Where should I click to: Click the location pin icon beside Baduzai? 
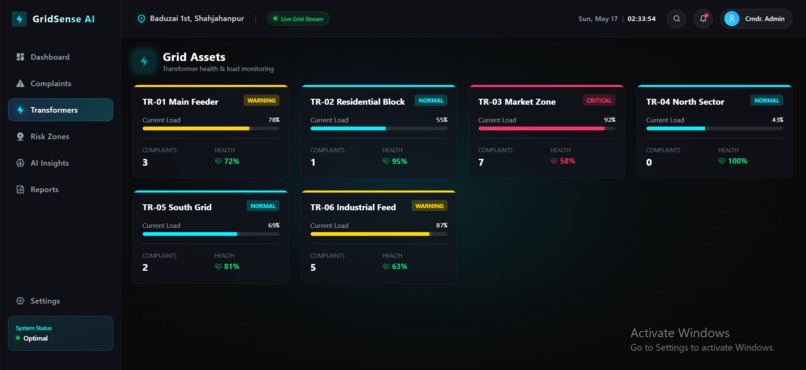tap(141, 19)
